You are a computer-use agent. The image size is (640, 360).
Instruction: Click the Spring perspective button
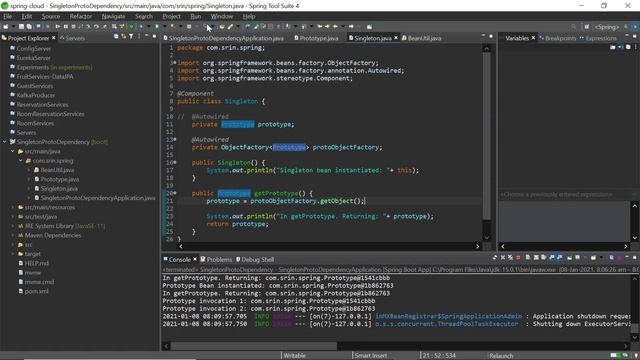606,27
